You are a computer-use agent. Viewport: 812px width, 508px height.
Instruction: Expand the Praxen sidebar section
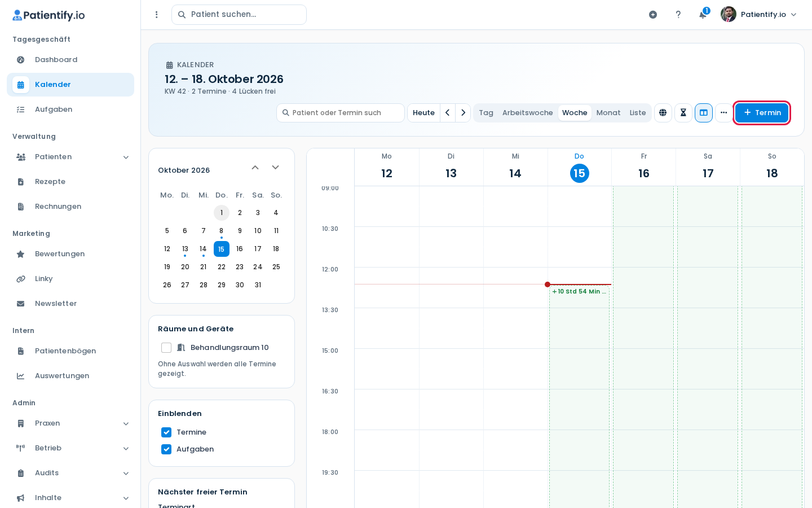coord(70,423)
